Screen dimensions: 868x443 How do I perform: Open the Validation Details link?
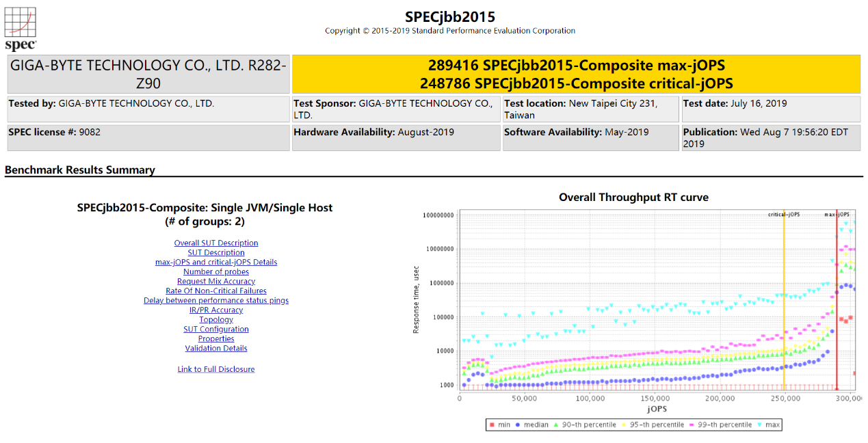coord(216,349)
